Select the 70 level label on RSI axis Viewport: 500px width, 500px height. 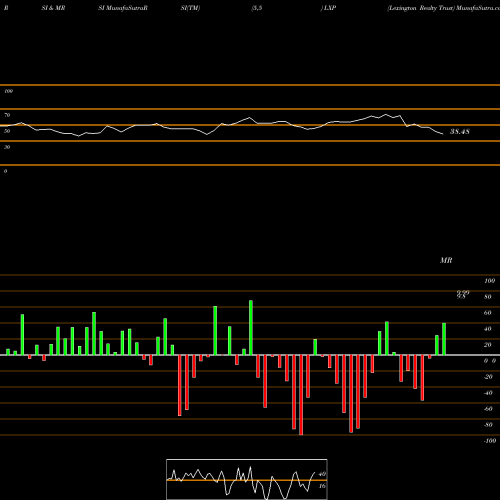[7, 115]
